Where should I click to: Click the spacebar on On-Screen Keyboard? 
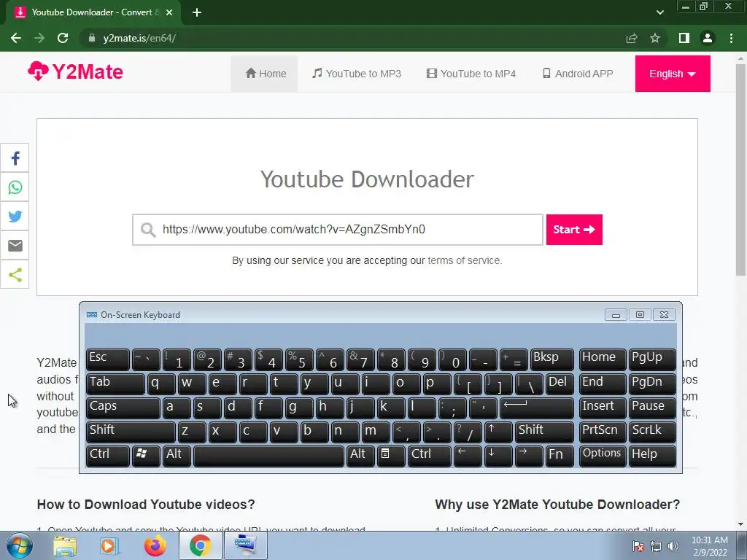point(268,455)
